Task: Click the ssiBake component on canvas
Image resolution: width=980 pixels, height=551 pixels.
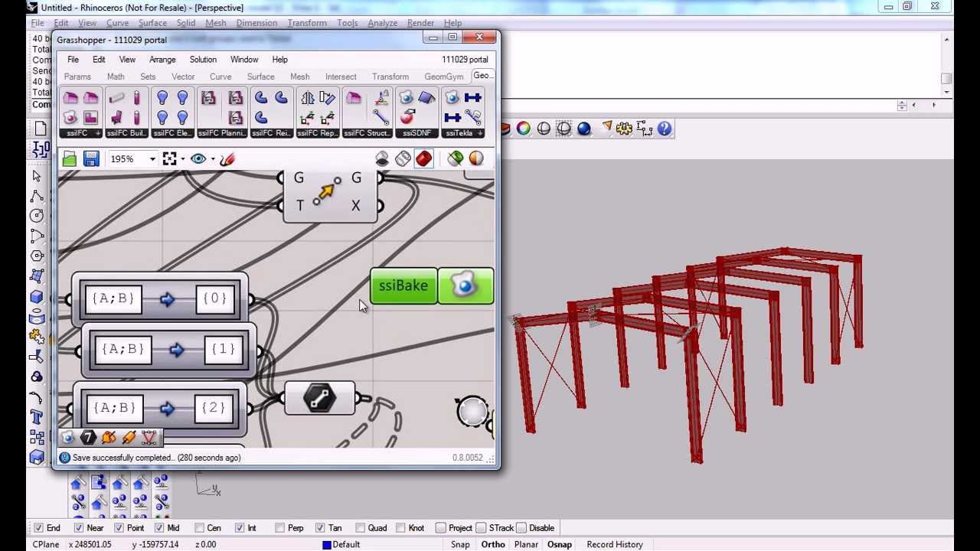Action: pyautogui.click(x=433, y=286)
